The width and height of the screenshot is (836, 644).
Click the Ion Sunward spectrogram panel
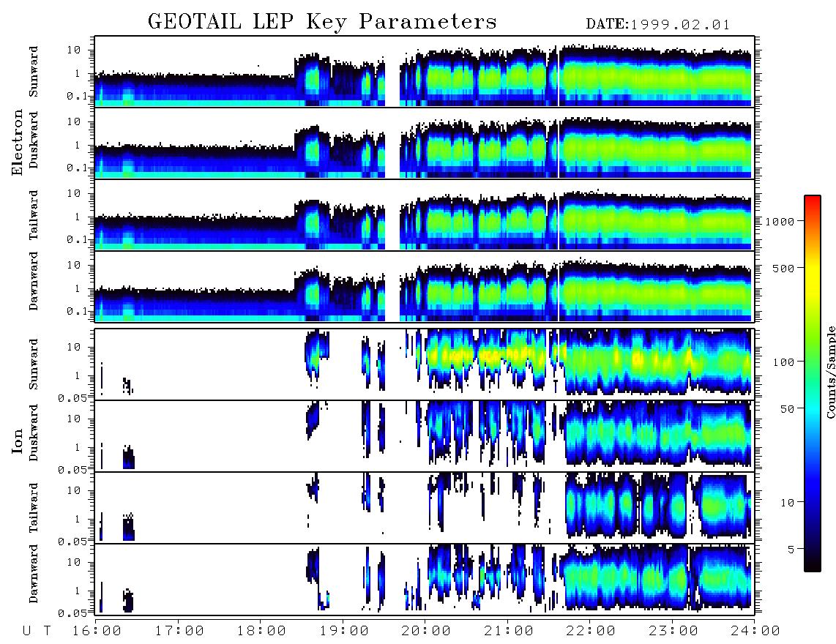click(425, 364)
